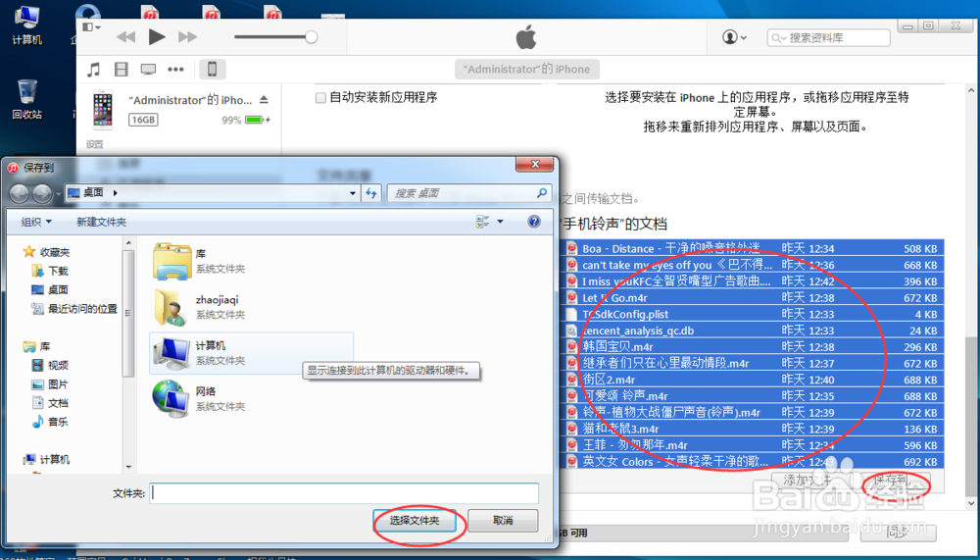Open the 回收站 desktop icon
Image resolution: width=980 pixels, height=560 pixels.
click(26, 100)
